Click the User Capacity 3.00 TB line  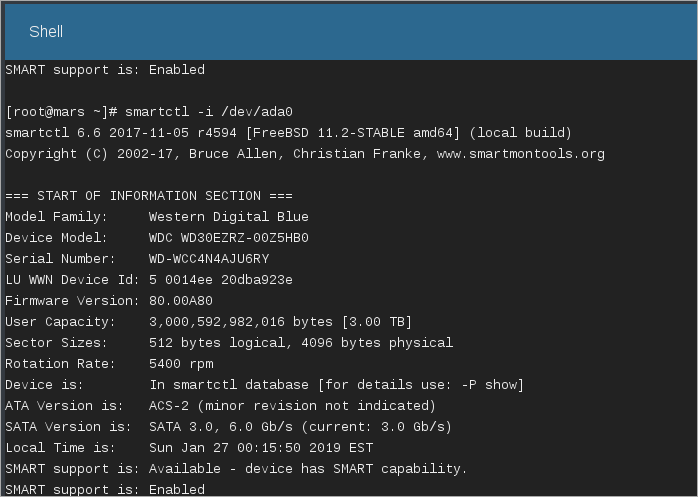click(x=208, y=322)
